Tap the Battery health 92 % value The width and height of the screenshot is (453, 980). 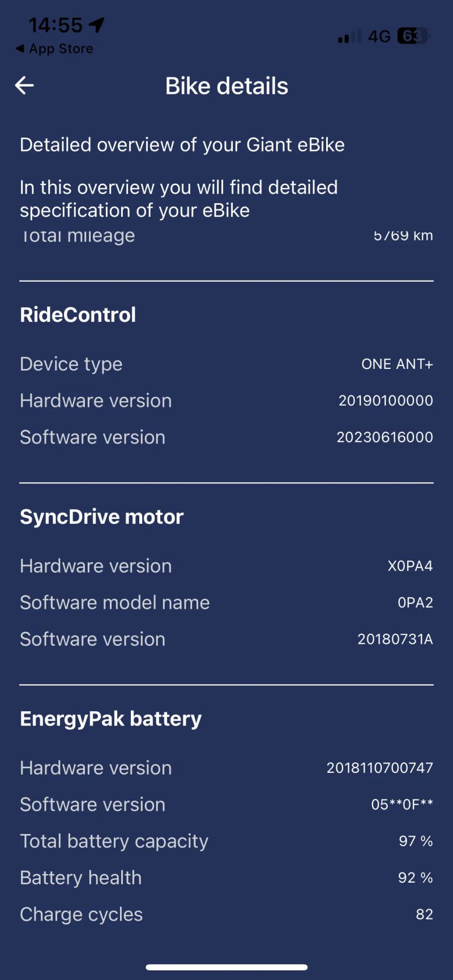(x=415, y=878)
